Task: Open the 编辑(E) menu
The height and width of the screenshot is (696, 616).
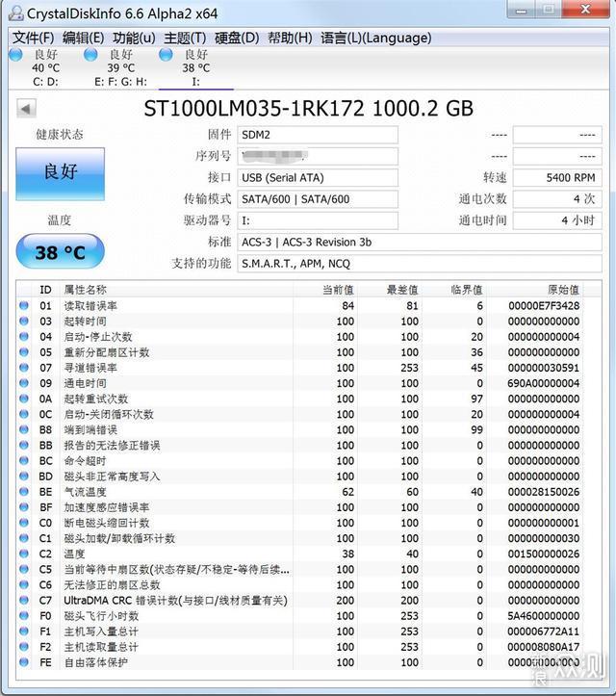Action: pyautogui.click(x=84, y=38)
